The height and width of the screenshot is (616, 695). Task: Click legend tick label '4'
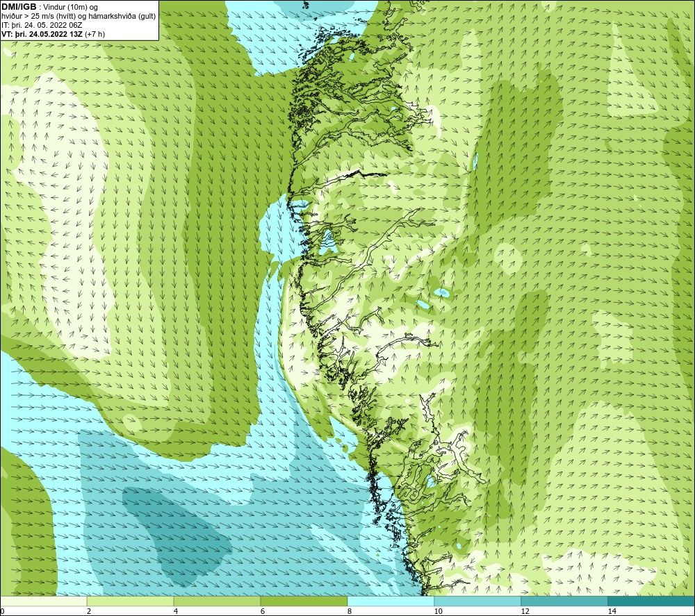coord(176,612)
